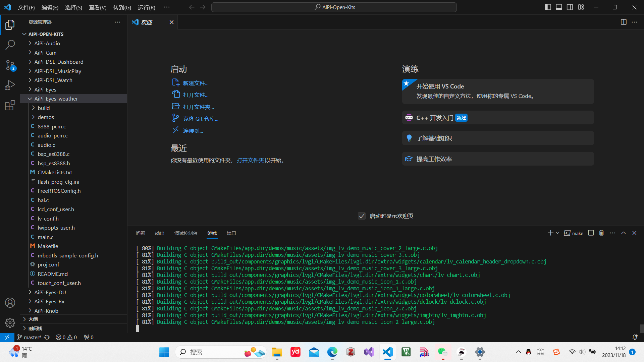Image resolution: width=644 pixels, height=362 pixels.
Task: Go forward with the navigation arrow
Action: pos(203,7)
